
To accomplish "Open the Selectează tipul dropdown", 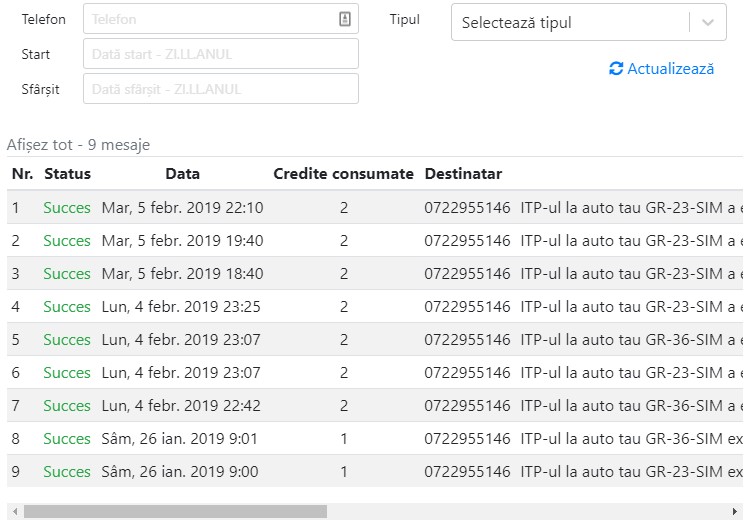I will point(570,22).
